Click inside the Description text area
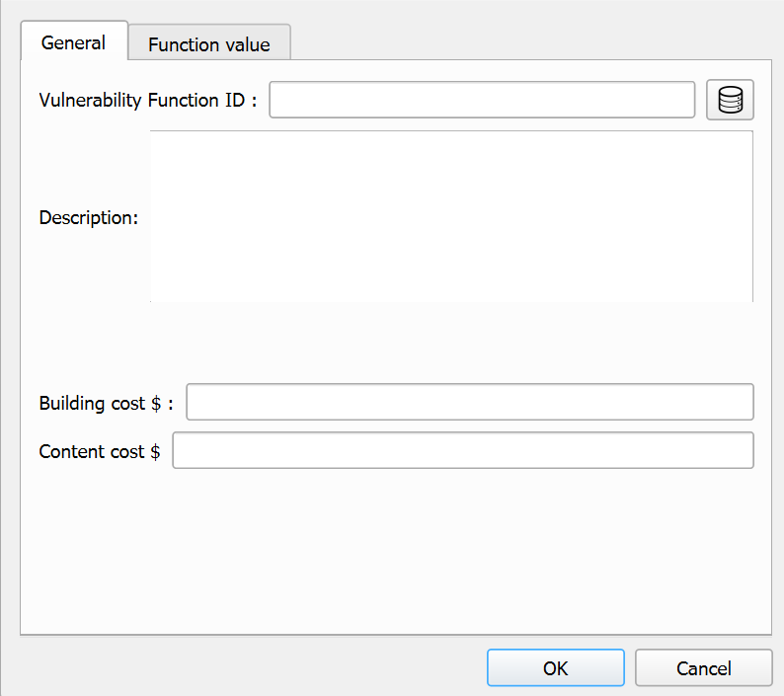Screen dimensions: 784x696 (x=451, y=216)
